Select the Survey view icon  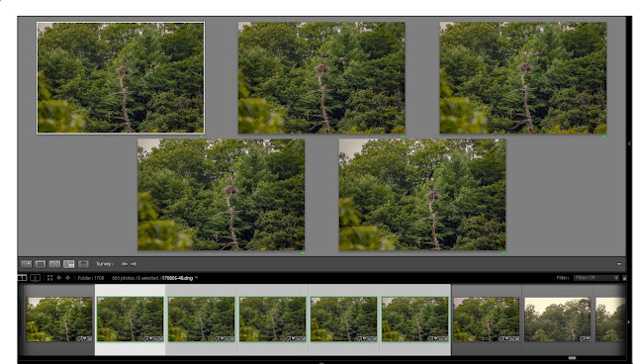coord(69,264)
